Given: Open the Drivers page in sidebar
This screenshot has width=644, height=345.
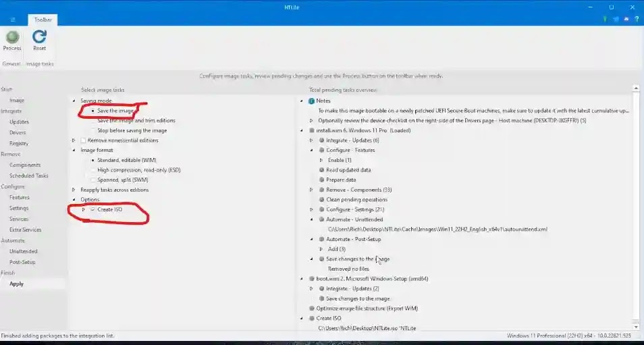Looking at the screenshot, I should pos(18,132).
